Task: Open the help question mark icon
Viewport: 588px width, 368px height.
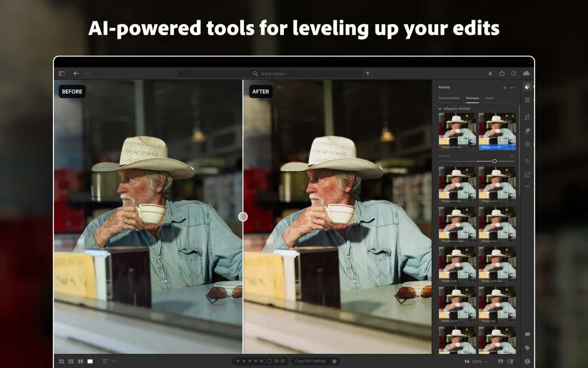Action: click(513, 73)
